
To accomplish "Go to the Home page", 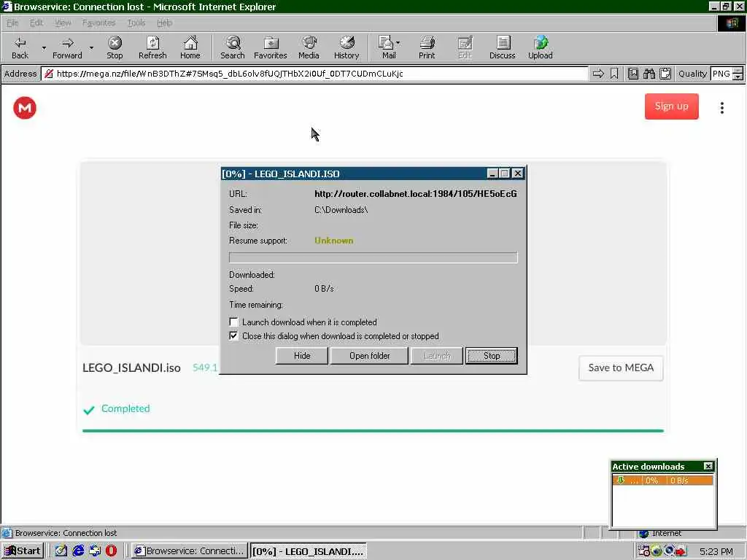I will [x=190, y=47].
